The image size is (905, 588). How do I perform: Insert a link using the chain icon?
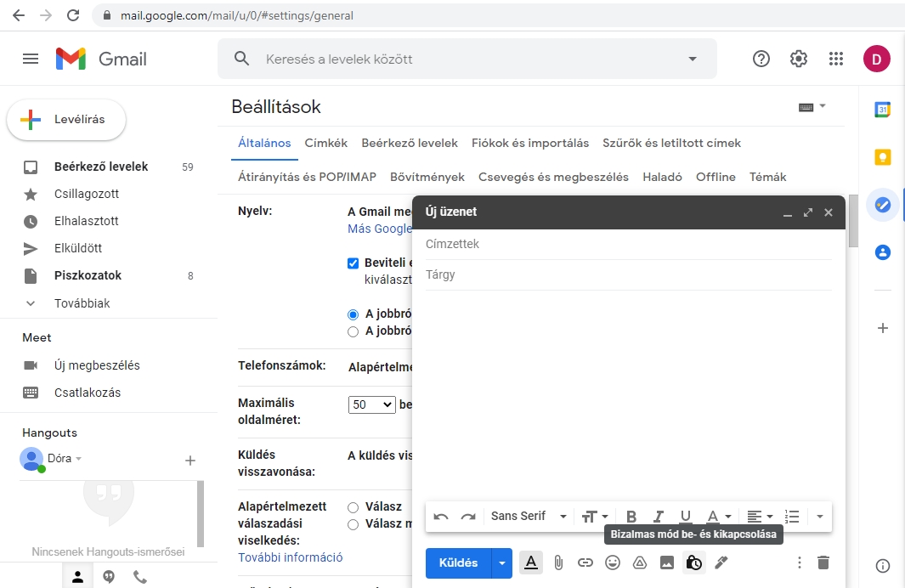pos(585,563)
